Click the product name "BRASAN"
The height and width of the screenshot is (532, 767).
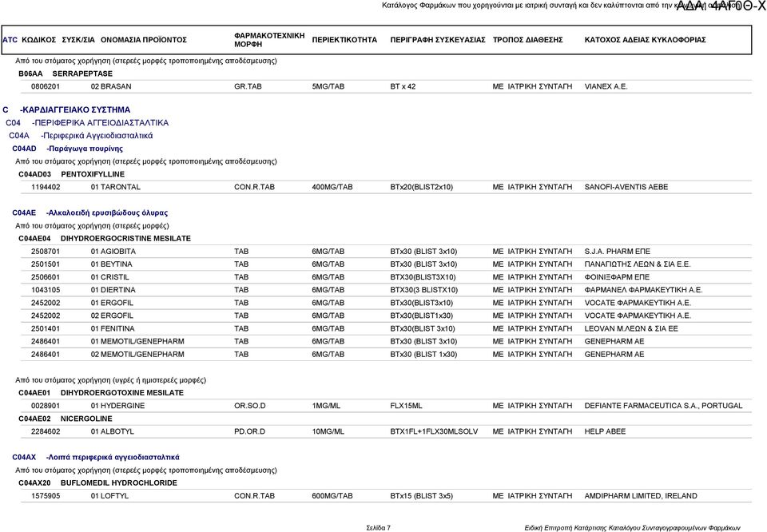click(116, 86)
